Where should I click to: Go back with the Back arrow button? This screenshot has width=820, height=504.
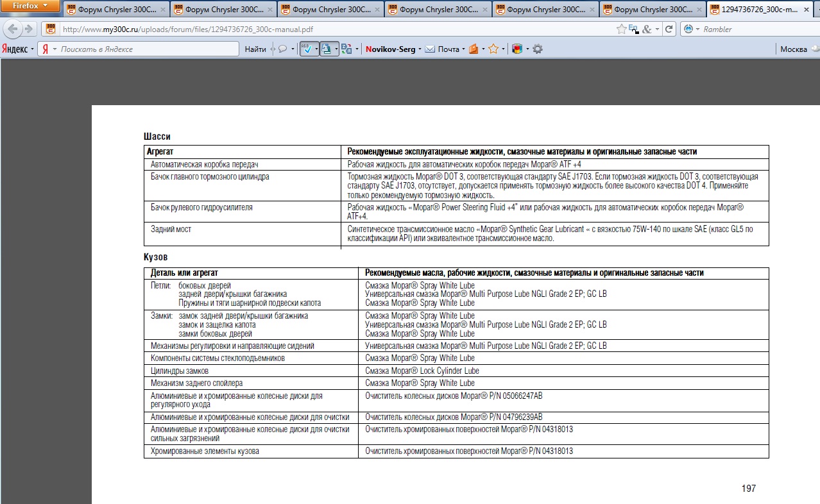point(12,29)
